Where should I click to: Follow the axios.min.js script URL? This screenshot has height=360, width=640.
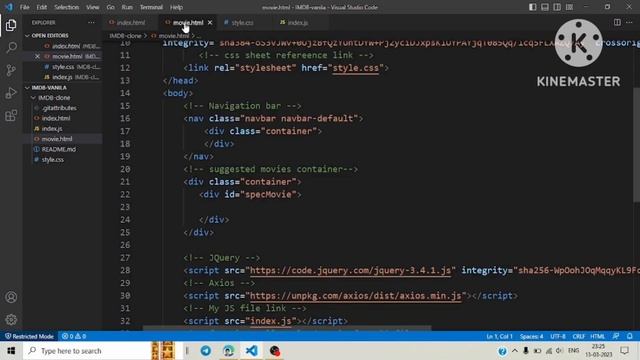tap(356, 296)
